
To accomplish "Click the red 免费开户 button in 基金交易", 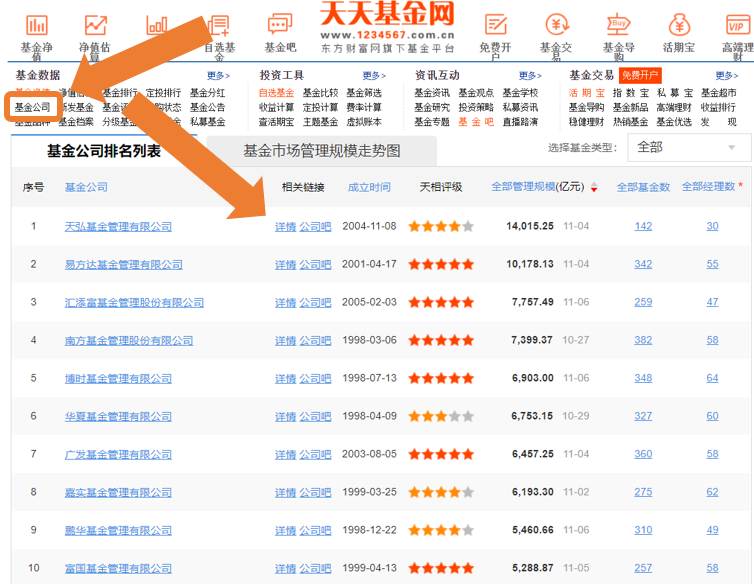I will (640, 76).
